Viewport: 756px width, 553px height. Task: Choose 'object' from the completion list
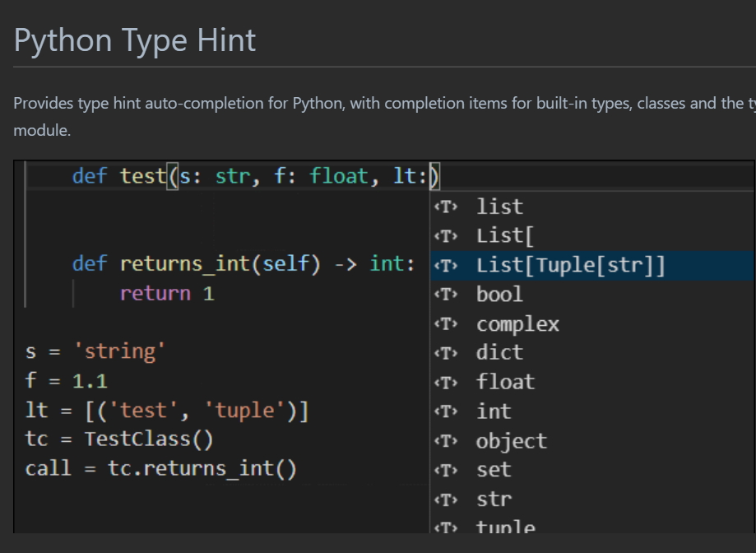(510, 442)
